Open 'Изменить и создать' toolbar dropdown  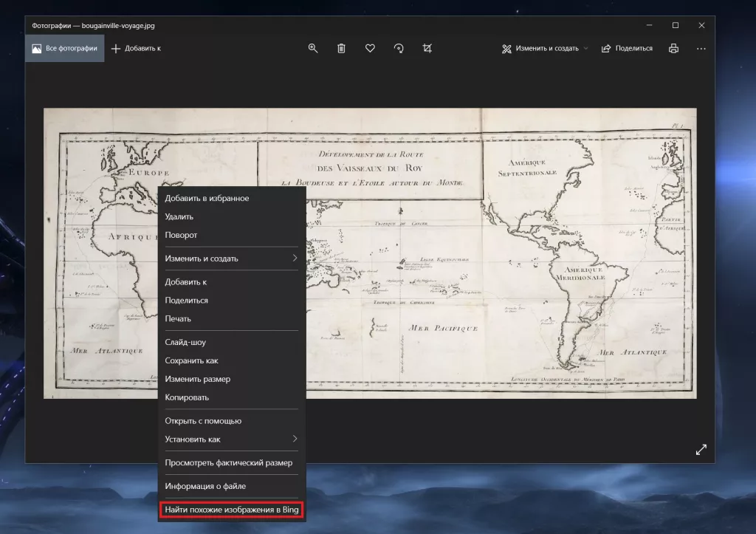[545, 48]
